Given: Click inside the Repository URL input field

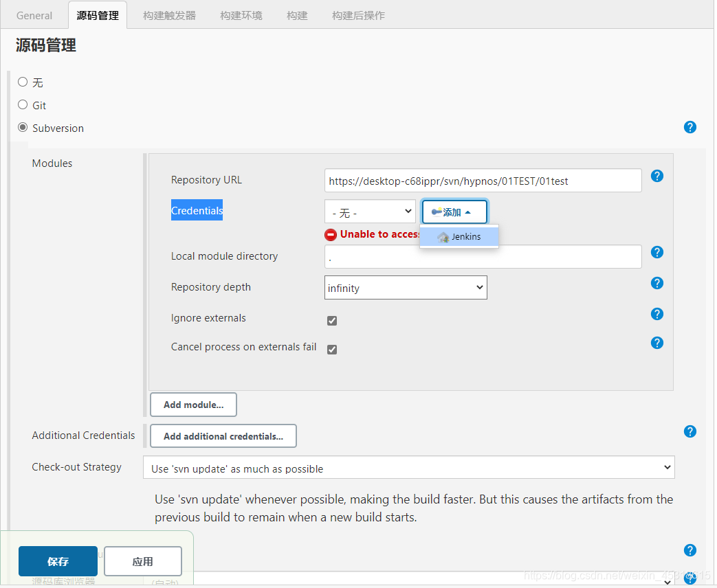Looking at the screenshot, I should click(481, 180).
